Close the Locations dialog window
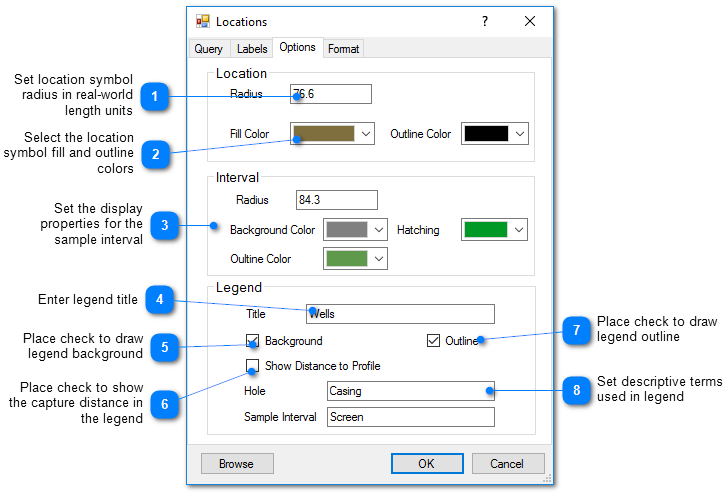This screenshot has width=728, height=495. pos(530,21)
